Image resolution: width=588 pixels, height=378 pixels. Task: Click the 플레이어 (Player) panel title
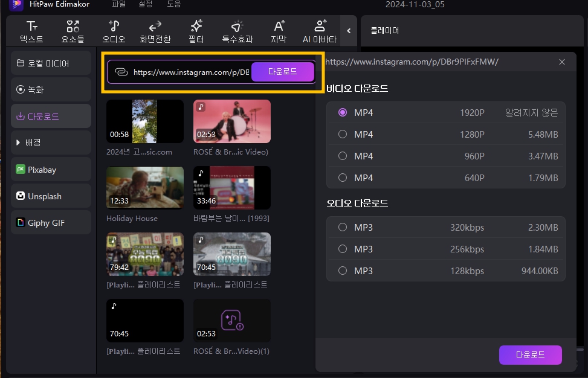coord(385,30)
